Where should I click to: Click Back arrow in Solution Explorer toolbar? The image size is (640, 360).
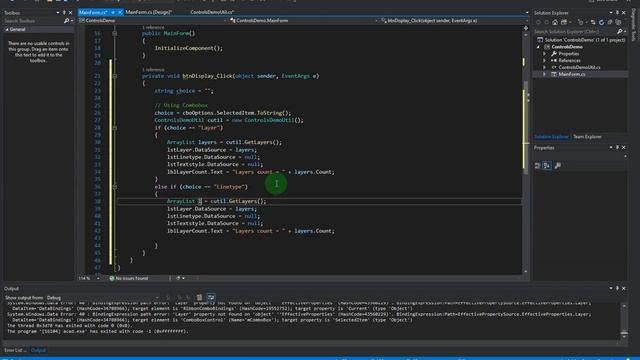538,22
